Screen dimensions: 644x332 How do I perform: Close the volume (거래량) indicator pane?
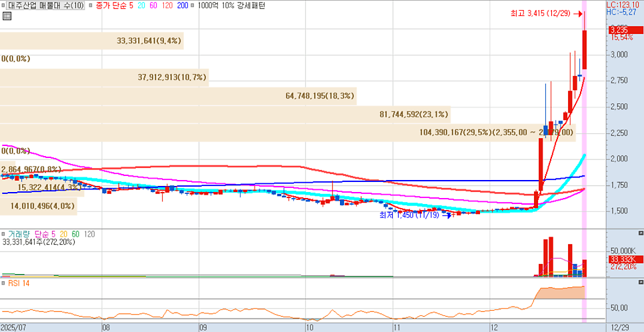coord(641,233)
